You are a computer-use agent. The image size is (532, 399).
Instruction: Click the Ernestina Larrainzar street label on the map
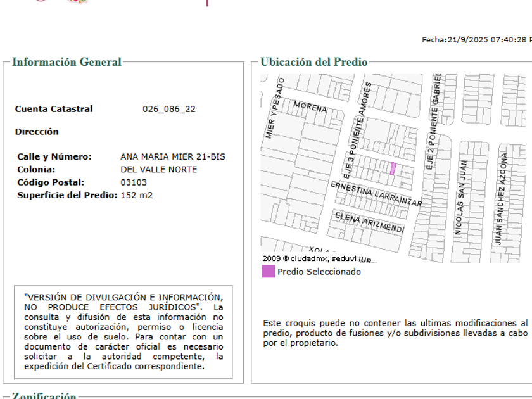tap(376, 193)
